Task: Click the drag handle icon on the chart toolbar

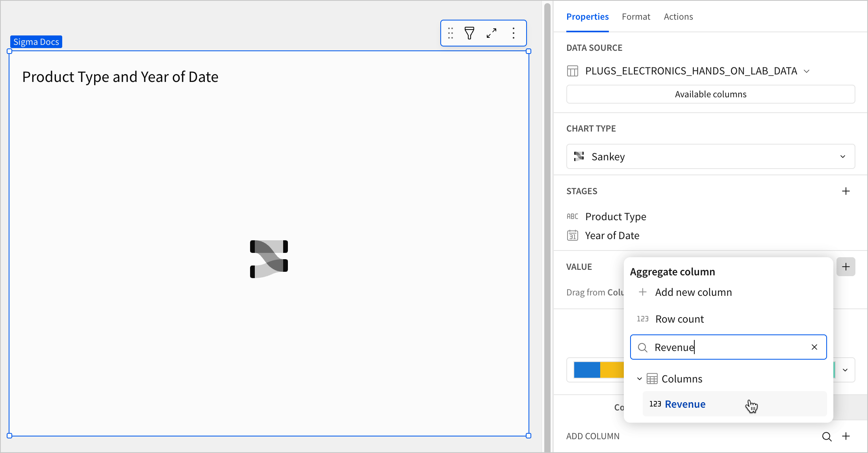Action: point(450,33)
